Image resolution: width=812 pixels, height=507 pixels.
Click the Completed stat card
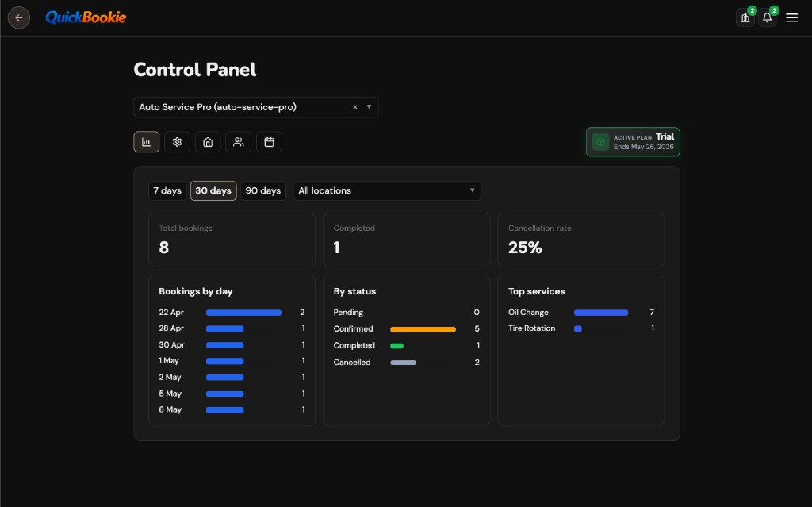click(407, 240)
